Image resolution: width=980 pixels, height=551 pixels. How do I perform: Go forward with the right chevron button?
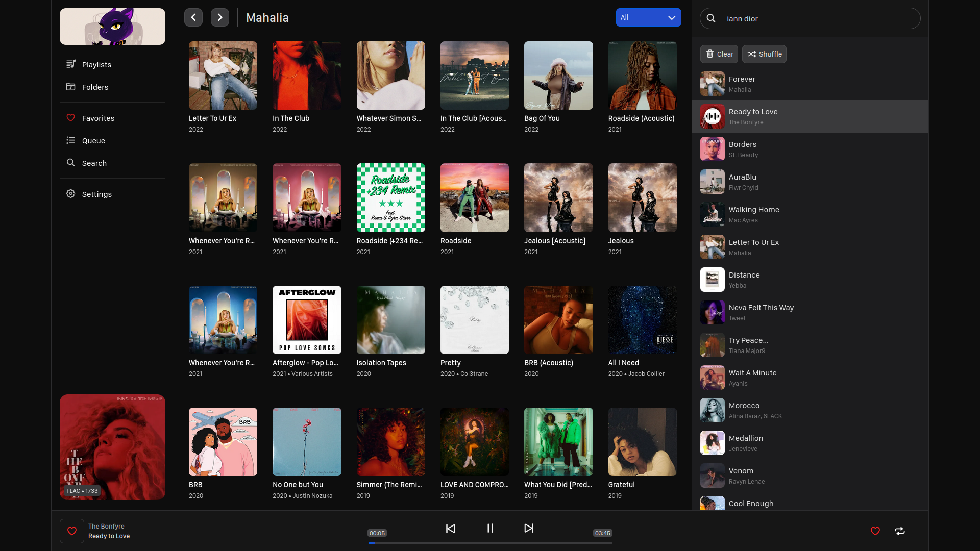click(x=219, y=17)
